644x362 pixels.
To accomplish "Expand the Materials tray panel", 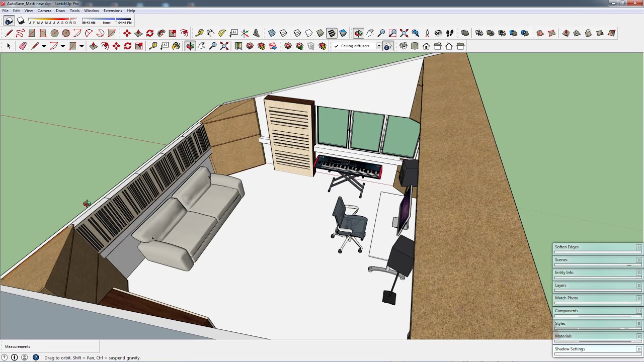I will [x=598, y=336].
